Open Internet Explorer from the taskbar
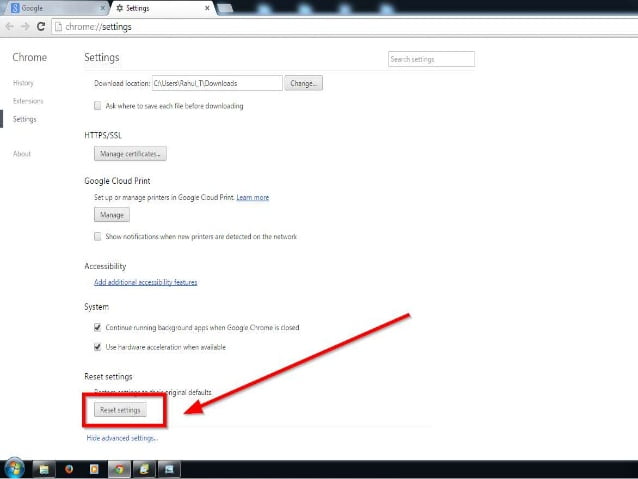This screenshot has width=638, height=479. tap(144, 470)
